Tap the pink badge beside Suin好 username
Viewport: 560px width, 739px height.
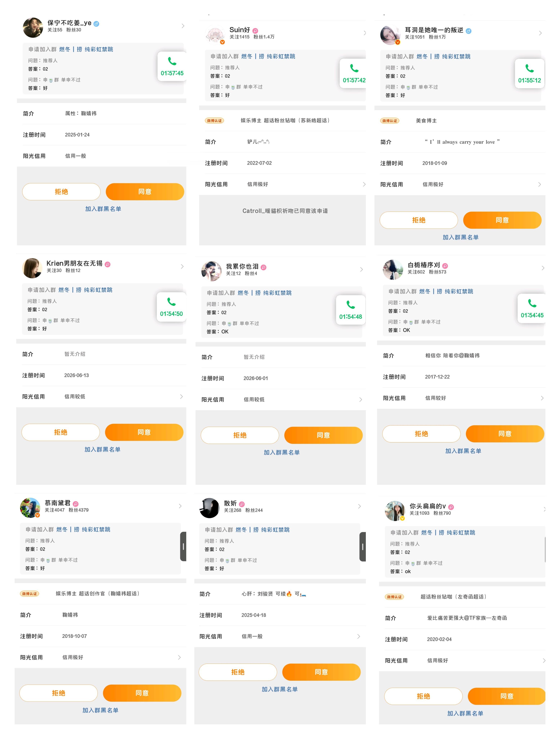255,31
